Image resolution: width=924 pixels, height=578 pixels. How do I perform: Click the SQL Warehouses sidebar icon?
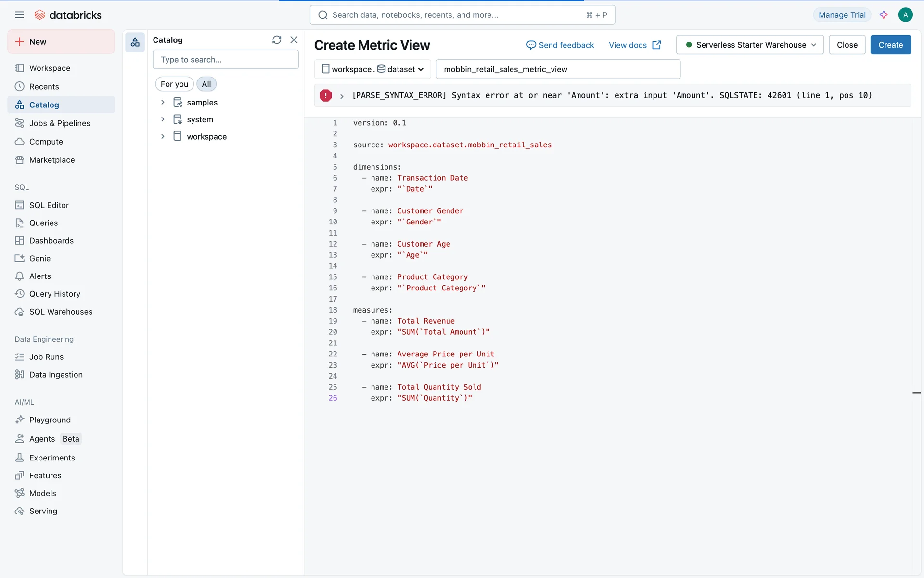click(19, 312)
